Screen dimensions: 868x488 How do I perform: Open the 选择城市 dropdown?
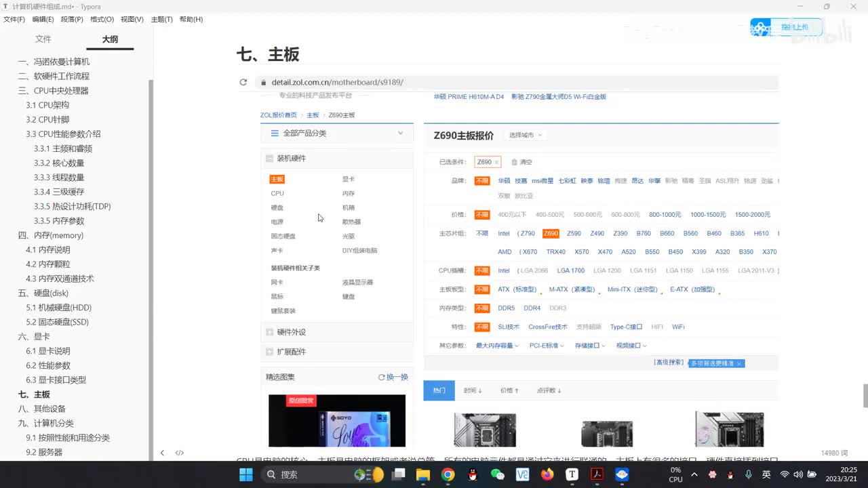[526, 135]
